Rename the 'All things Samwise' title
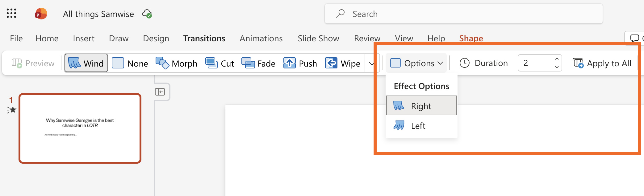The image size is (644, 196). (x=98, y=14)
